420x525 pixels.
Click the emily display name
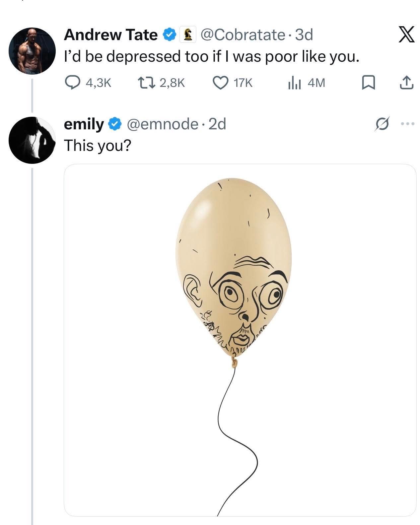click(x=84, y=124)
